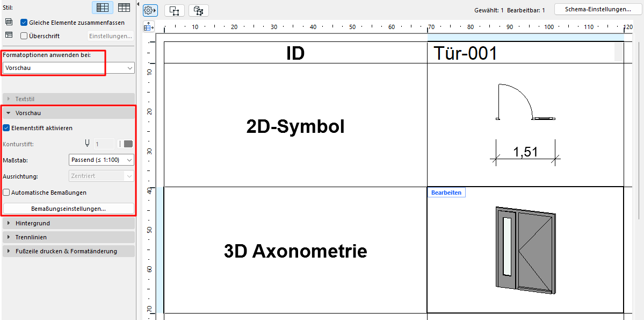This screenshot has width=644, height=320.
Task: Click the Konturstift pen color patch
Action: [x=127, y=143]
